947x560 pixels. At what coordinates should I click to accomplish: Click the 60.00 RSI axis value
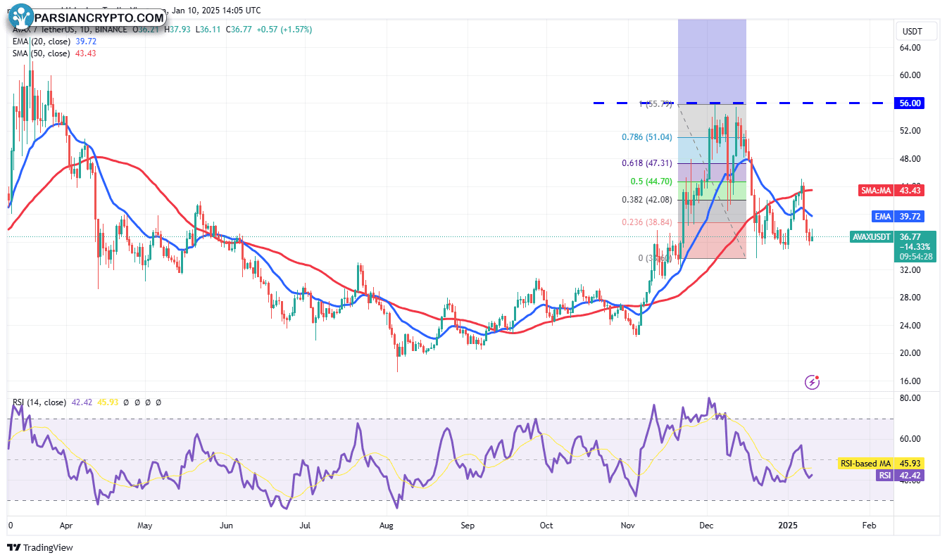point(911,439)
